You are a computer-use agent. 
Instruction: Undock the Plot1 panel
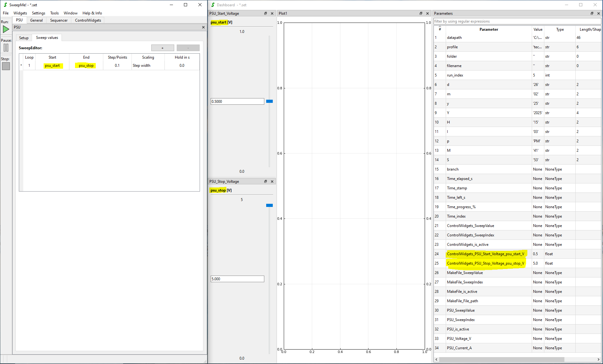(421, 13)
